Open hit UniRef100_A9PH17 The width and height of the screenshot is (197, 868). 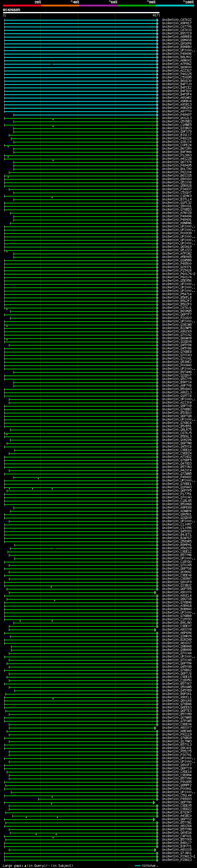coord(177,23)
